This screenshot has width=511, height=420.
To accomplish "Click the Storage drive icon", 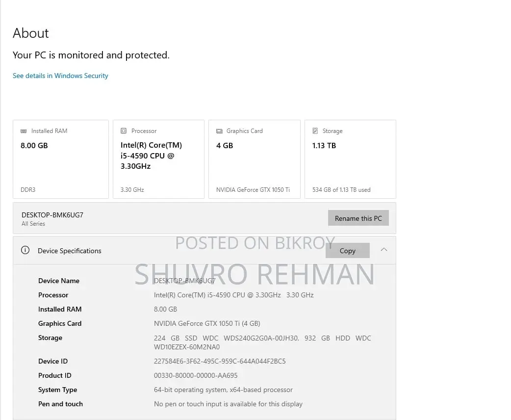I will 315,131.
